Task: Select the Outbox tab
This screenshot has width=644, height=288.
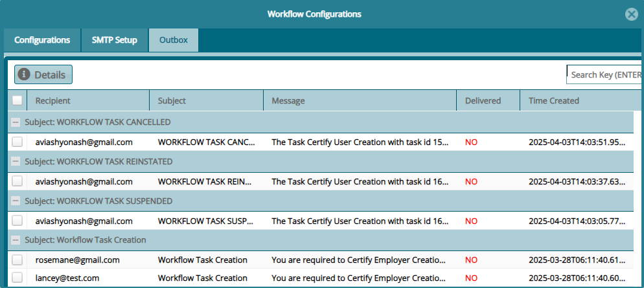Action: 174,40
